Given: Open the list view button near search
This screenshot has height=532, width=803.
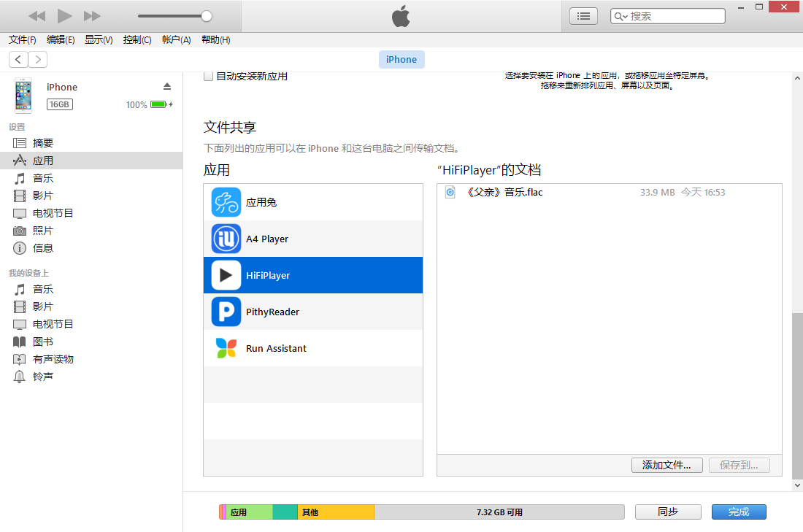Looking at the screenshot, I should click(x=583, y=16).
